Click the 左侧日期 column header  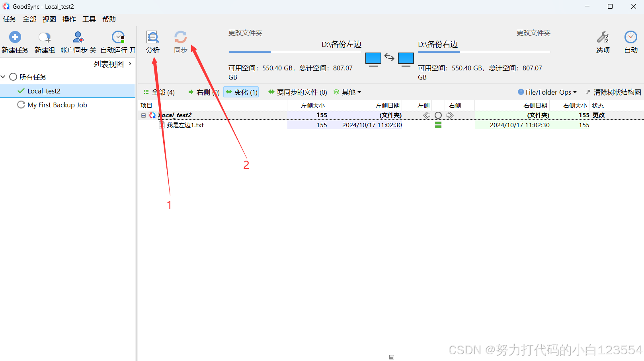388,105
